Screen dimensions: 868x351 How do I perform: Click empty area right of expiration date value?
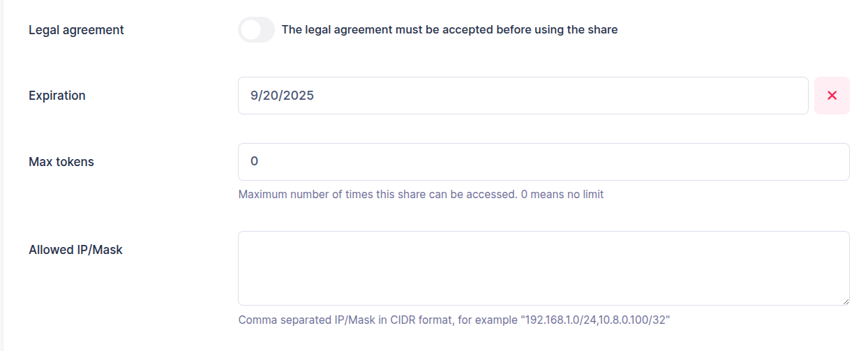558,96
